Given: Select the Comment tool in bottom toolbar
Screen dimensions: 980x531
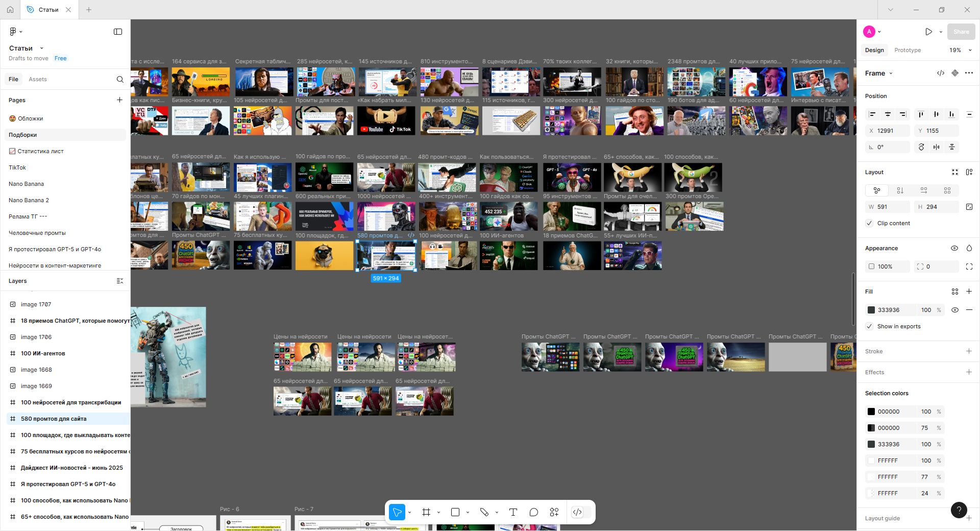Looking at the screenshot, I should [533, 512].
